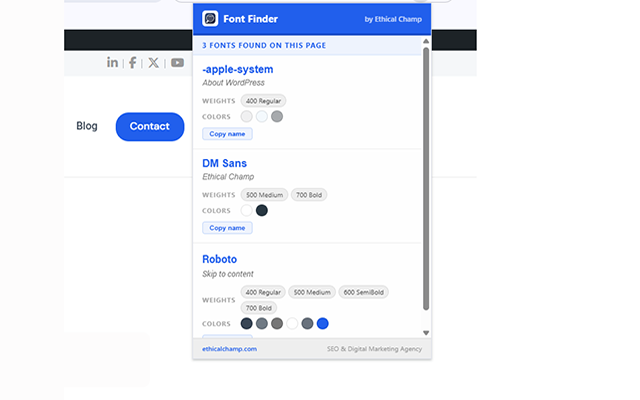Click the 500 Medium weight of DM Sans
Viewport: 640px width, 400px height.
pyautogui.click(x=264, y=195)
